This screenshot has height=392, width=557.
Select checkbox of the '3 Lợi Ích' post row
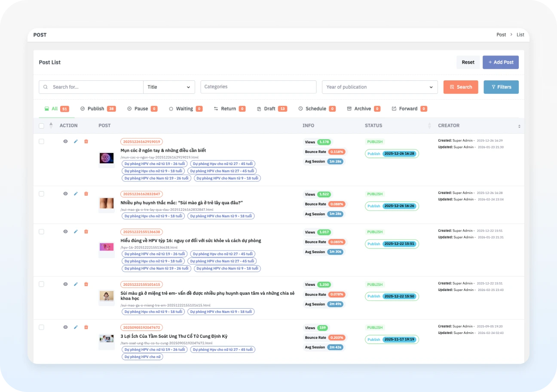click(x=41, y=327)
